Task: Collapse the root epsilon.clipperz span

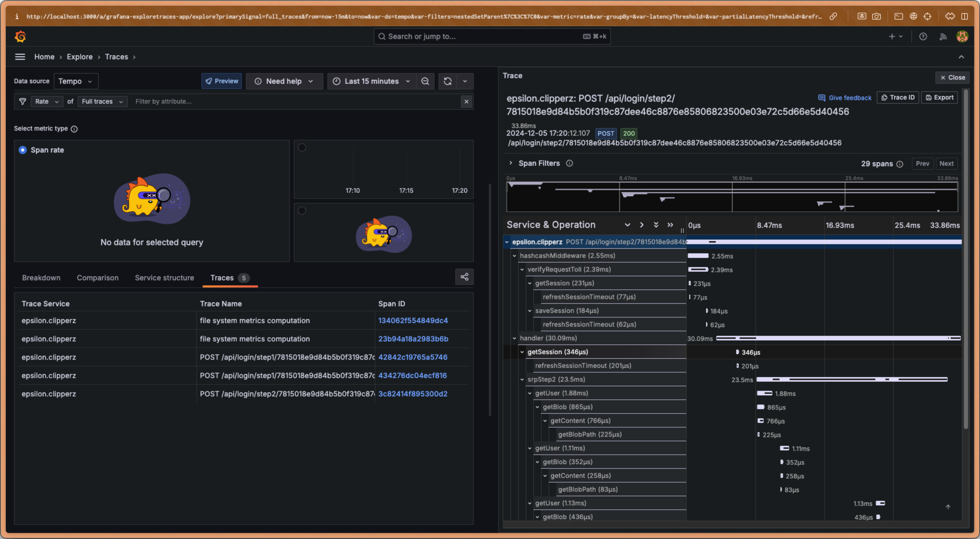Action: (507, 242)
